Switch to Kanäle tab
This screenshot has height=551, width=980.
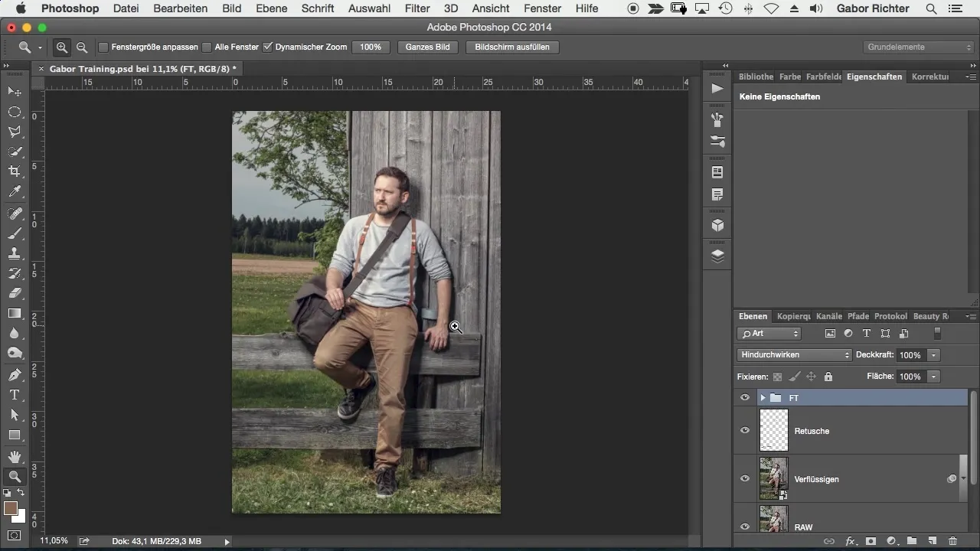829,316
